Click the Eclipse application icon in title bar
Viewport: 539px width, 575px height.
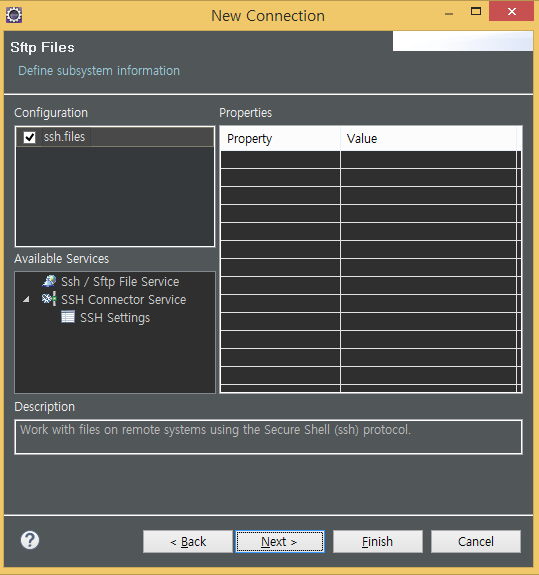(x=14, y=15)
